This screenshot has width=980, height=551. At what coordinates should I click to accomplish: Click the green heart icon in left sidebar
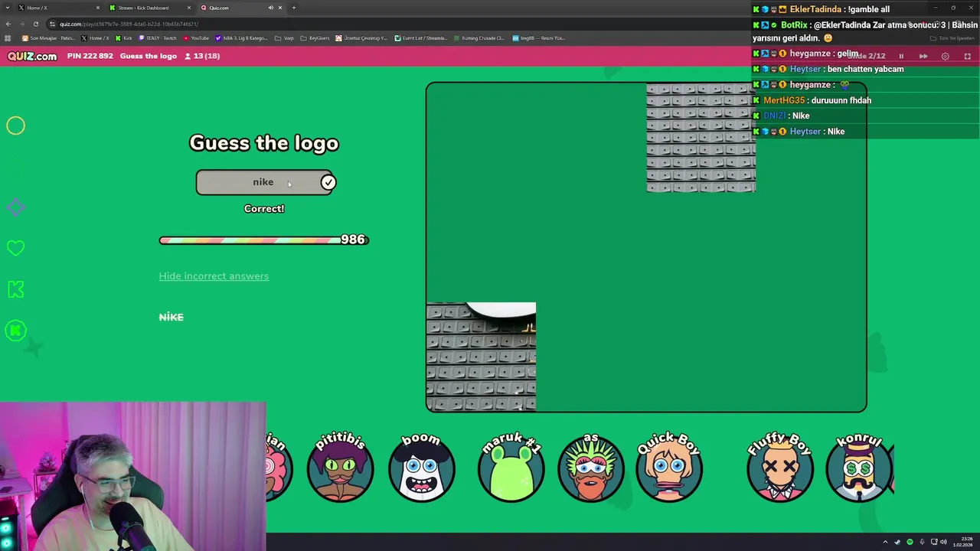coord(15,248)
